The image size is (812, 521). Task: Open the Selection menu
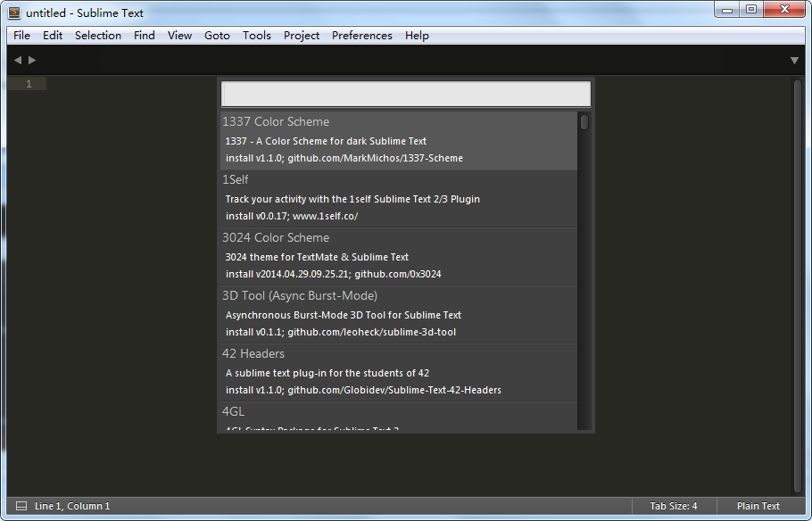[98, 35]
